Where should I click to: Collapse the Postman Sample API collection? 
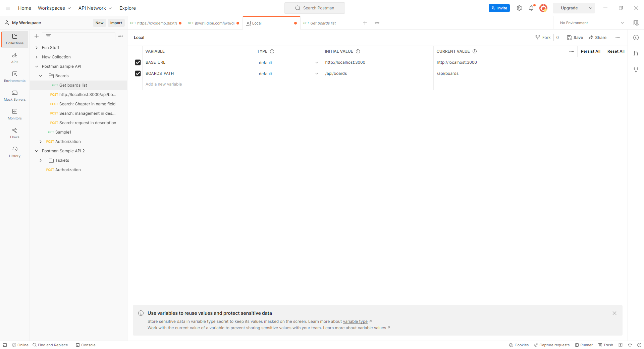pyautogui.click(x=37, y=66)
